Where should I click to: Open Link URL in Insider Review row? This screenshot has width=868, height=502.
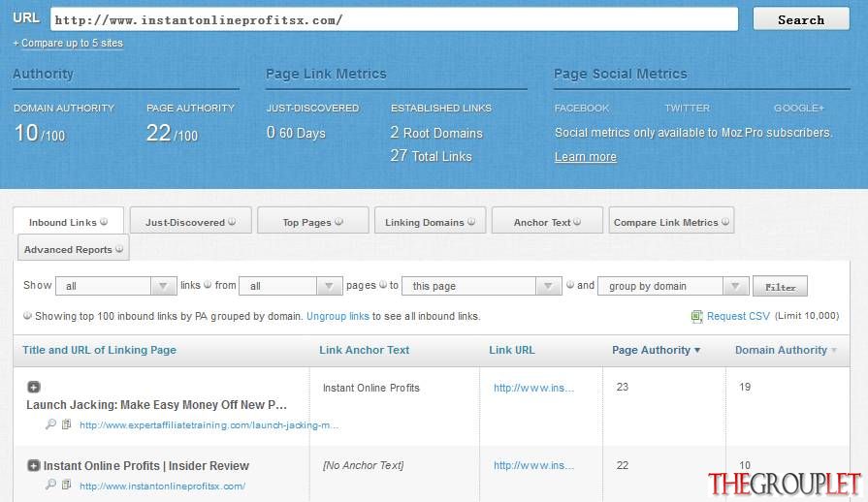click(533, 465)
